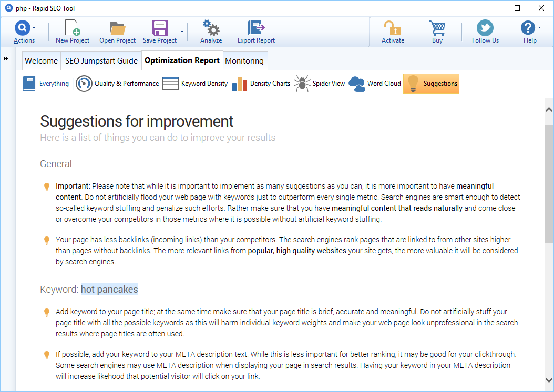The width and height of the screenshot is (554, 392).
Task: Open the Word Cloud view
Action: tap(375, 84)
